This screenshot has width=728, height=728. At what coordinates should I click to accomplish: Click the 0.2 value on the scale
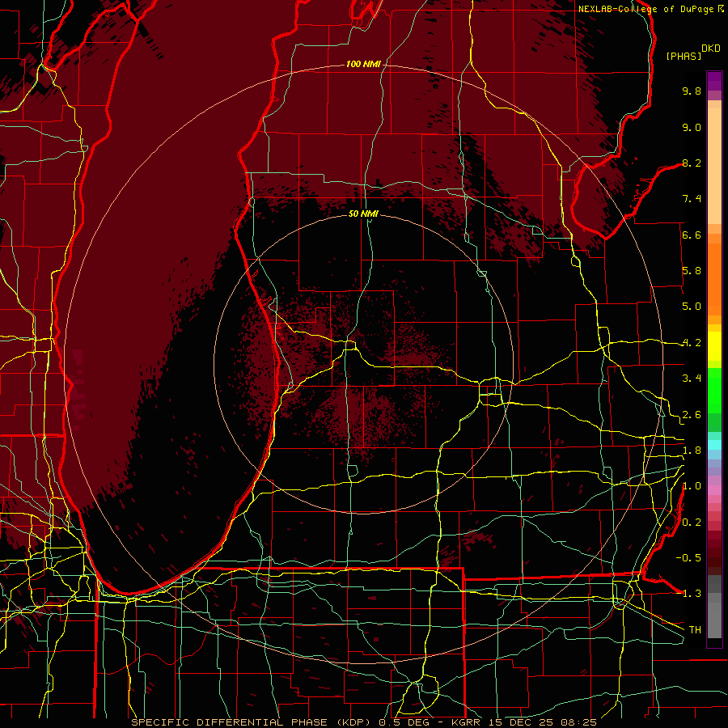pyautogui.click(x=692, y=523)
